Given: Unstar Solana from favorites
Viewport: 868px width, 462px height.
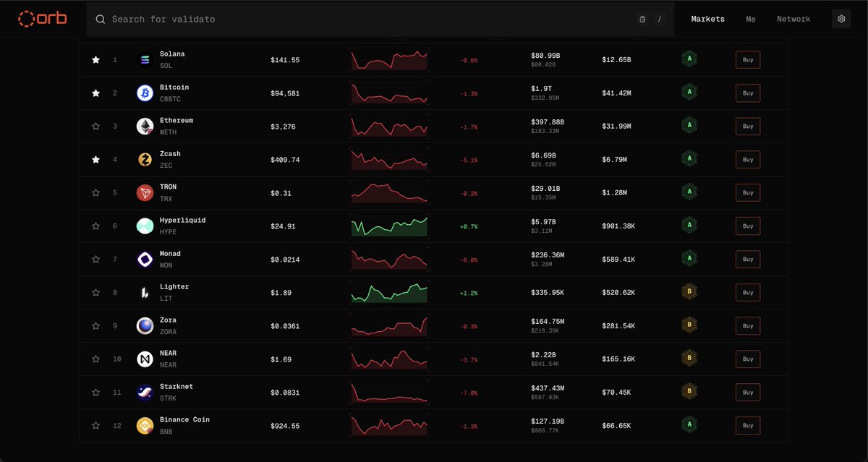Looking at the screenshot, I should point(95,60).
